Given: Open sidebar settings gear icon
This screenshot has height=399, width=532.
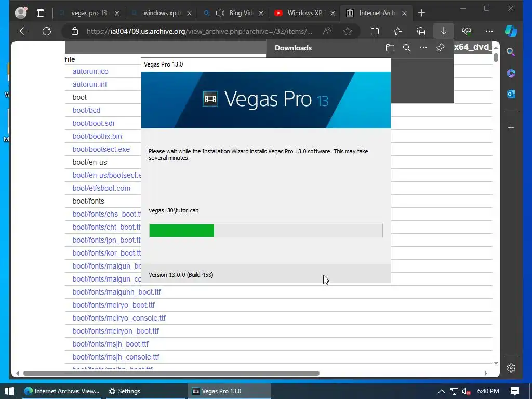Looking at the screenshot, I should pos(511,368).
